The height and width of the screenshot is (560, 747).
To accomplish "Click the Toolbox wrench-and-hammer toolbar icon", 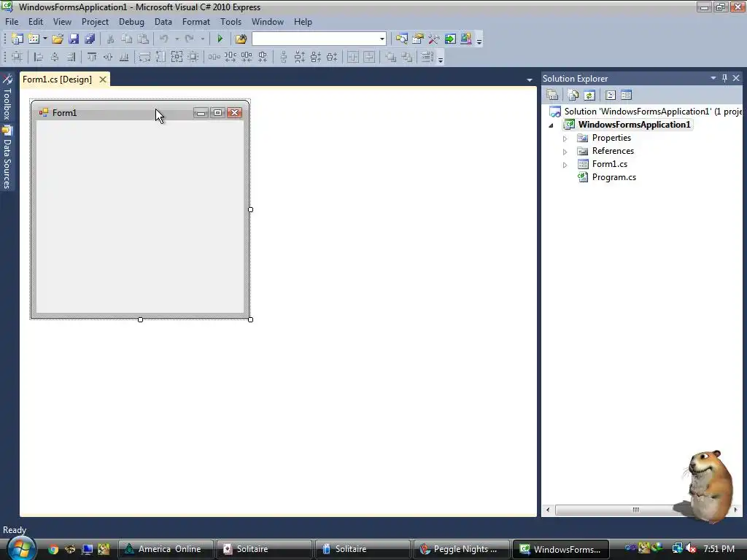I will pos(433,39).
